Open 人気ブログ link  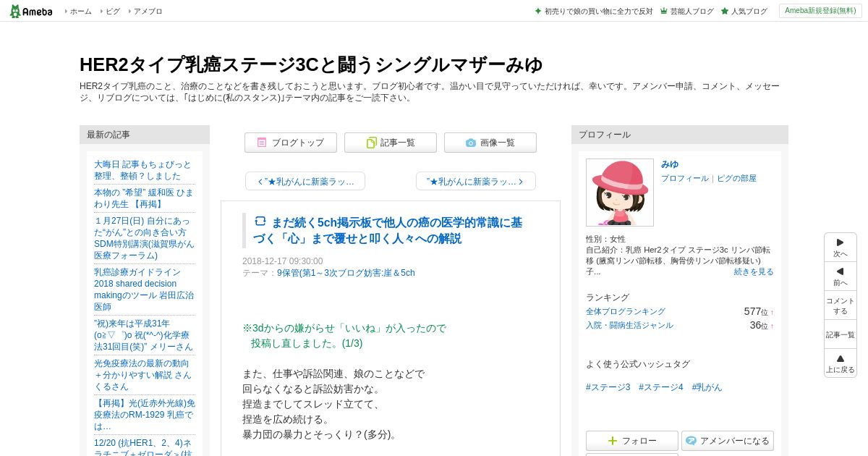pyautogui.click(x=749, y=12)
